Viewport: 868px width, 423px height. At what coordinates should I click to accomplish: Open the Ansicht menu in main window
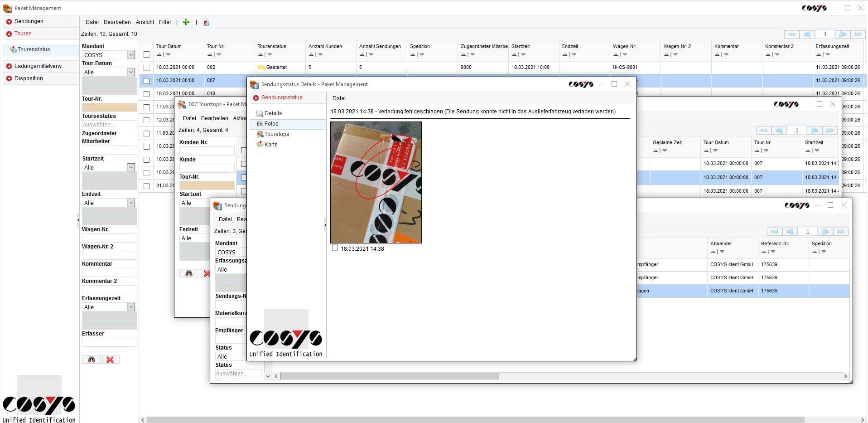coord(145,22)
